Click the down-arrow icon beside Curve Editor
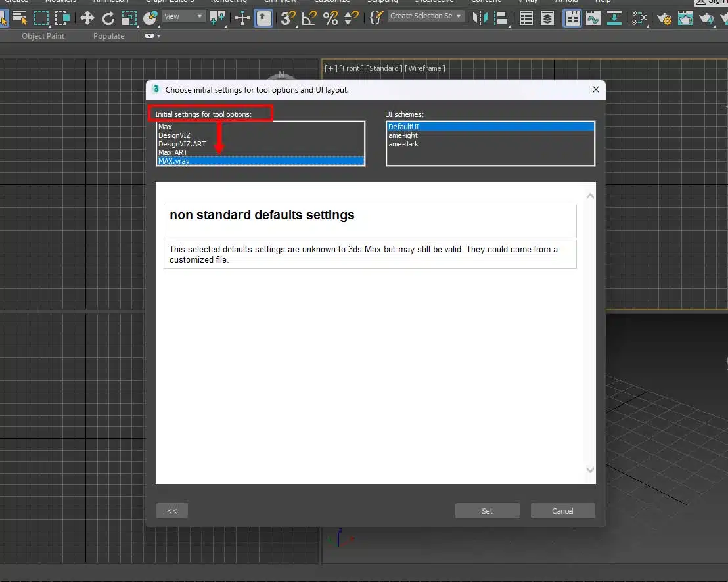728x582 pixels. tap(614, 18)
